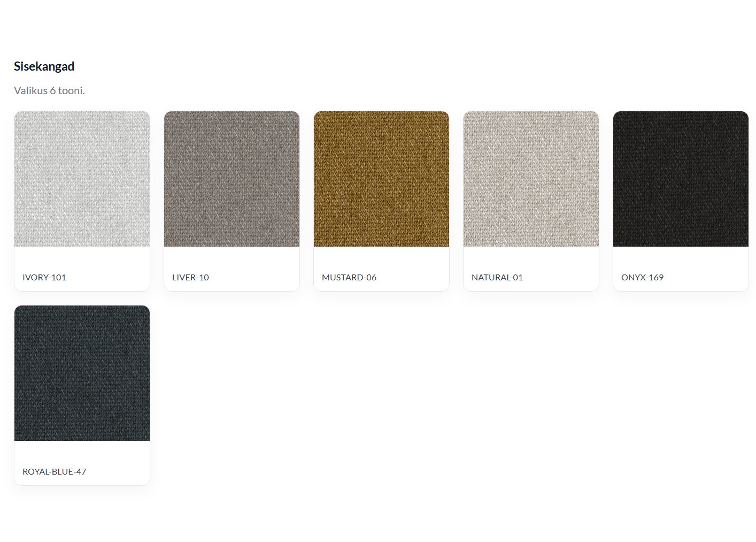Screen dimensions: 756x542
Task: Click white space above the MUSTARD-06 label
Action: point(381,259)
